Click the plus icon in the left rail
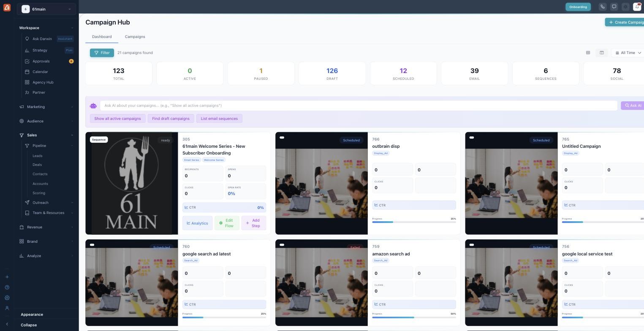Image resolution: width=644 pixels, height=331 pixels. coord(7,277)
